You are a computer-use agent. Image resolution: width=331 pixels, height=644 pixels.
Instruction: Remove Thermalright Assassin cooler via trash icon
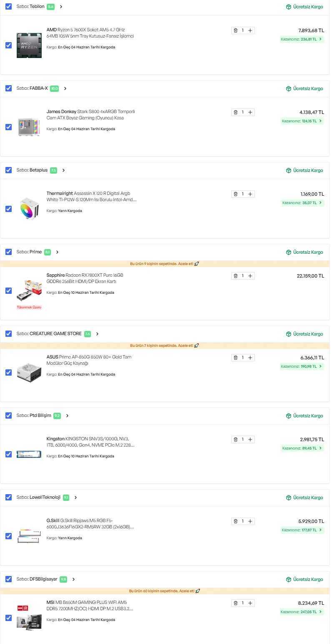point(236,194)
